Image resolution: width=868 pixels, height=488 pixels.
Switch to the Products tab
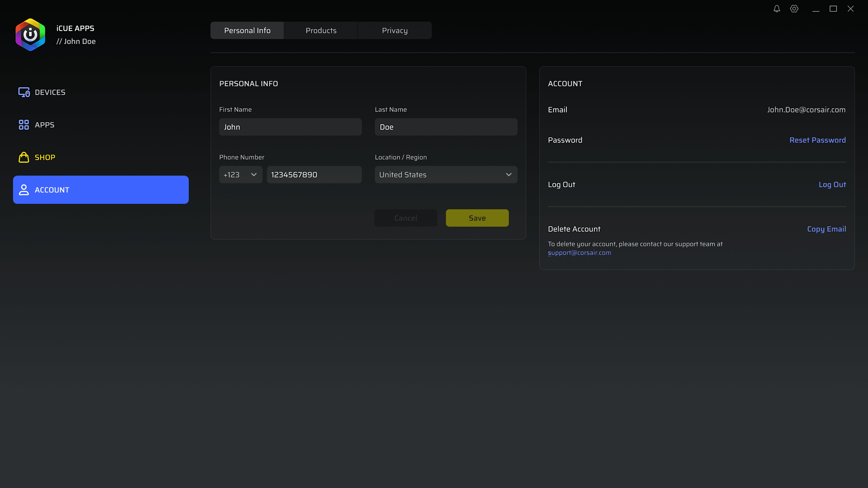coord(321,31)
